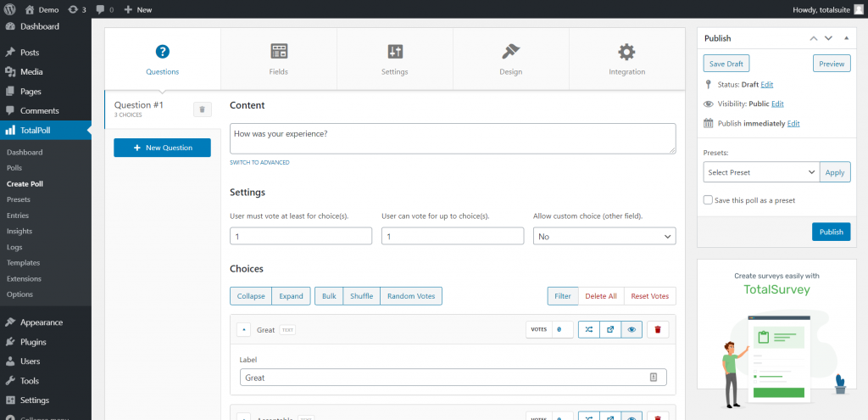Click the shuffle icon on Great choice
The height and width of the screenshot is (420, 868).
[589, 330]
